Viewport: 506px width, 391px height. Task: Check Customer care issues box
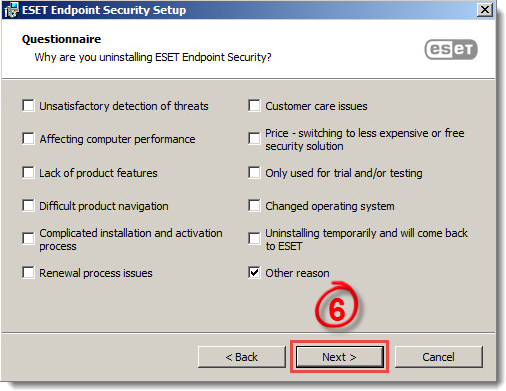pyautogui.click(x=254, y=106)
